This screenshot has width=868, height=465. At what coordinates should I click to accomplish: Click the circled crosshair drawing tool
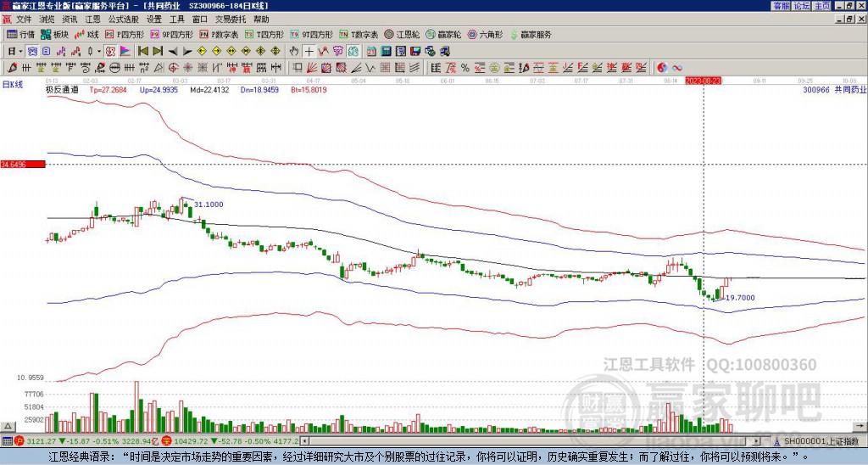173,68
